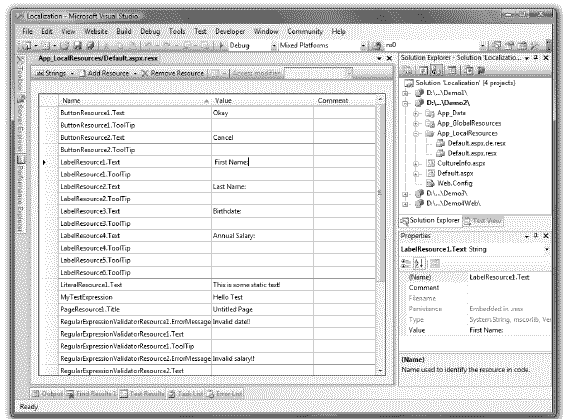Open the Properties object selector dropdown
Image resolution: width=563 pixels, height=419 pixels.
547,249
